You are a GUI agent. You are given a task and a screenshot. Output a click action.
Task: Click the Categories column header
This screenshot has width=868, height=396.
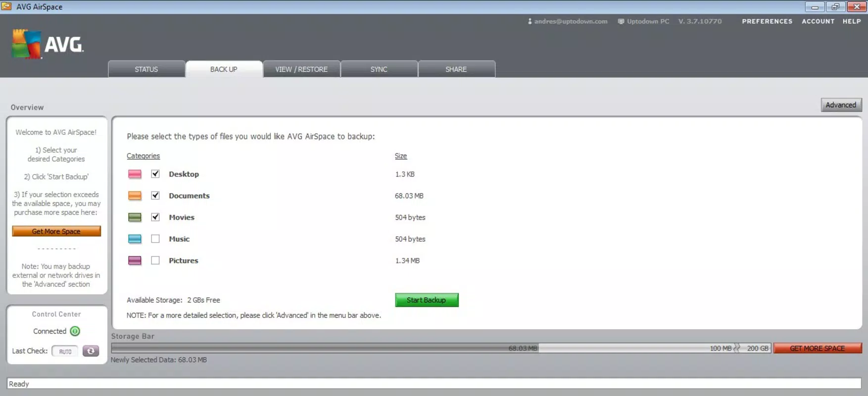click(143, 156)
